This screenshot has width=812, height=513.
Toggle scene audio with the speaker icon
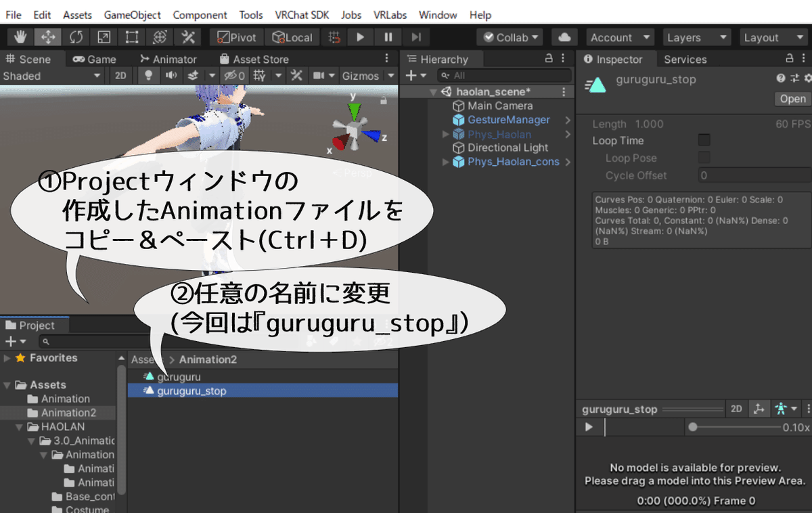click(x=171, y=76)
